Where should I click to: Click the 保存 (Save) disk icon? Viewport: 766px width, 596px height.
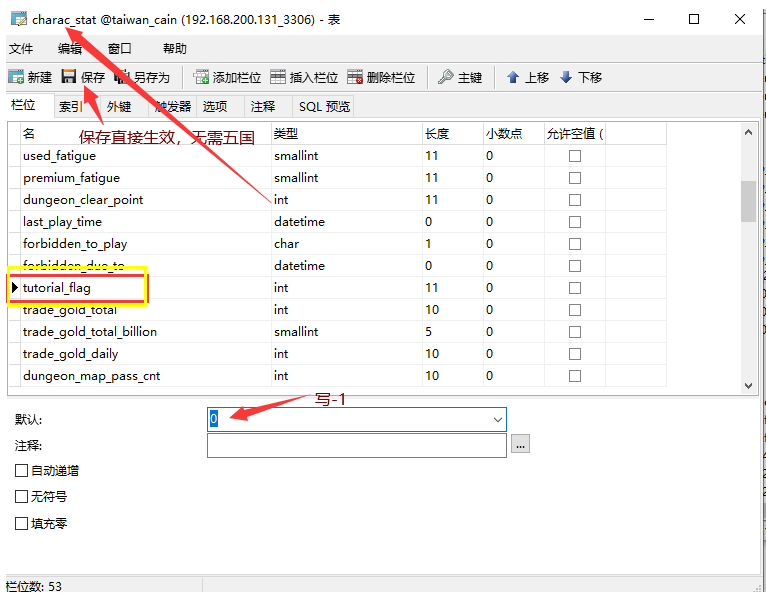tap(69, 77)
